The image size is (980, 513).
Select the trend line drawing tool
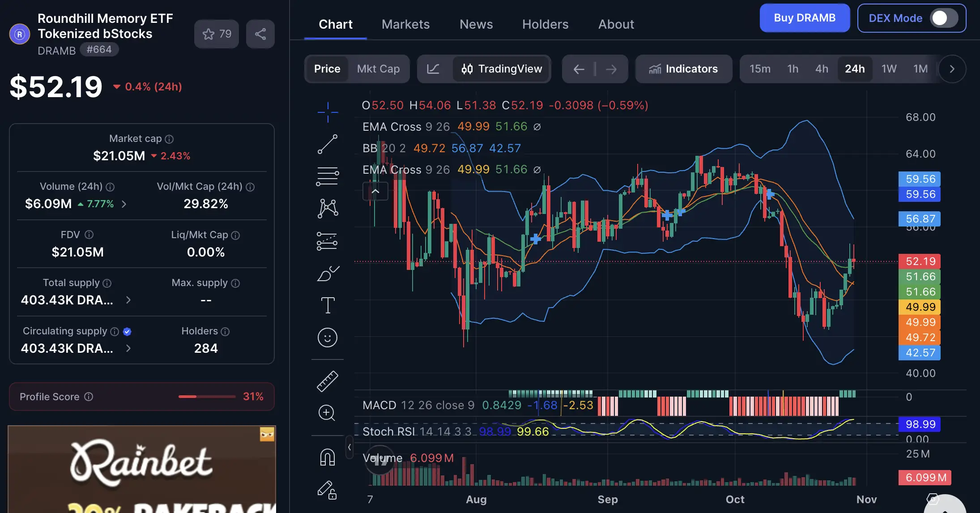coord(328,144)
